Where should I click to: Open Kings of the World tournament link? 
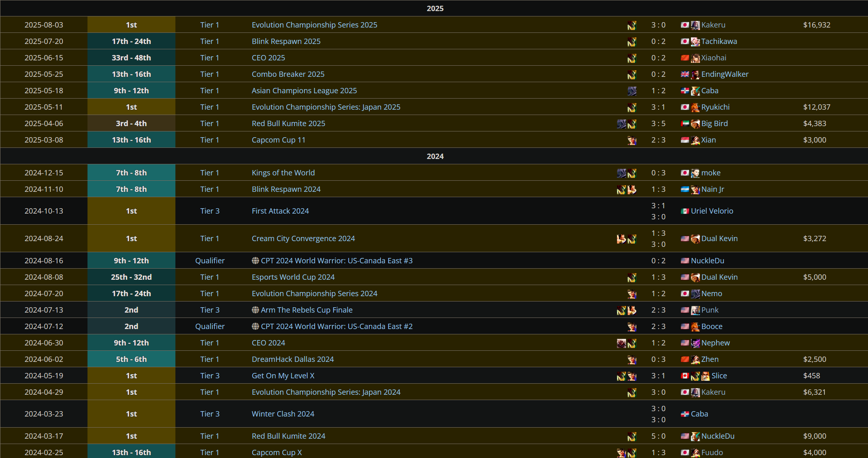[x=283, y=173]
